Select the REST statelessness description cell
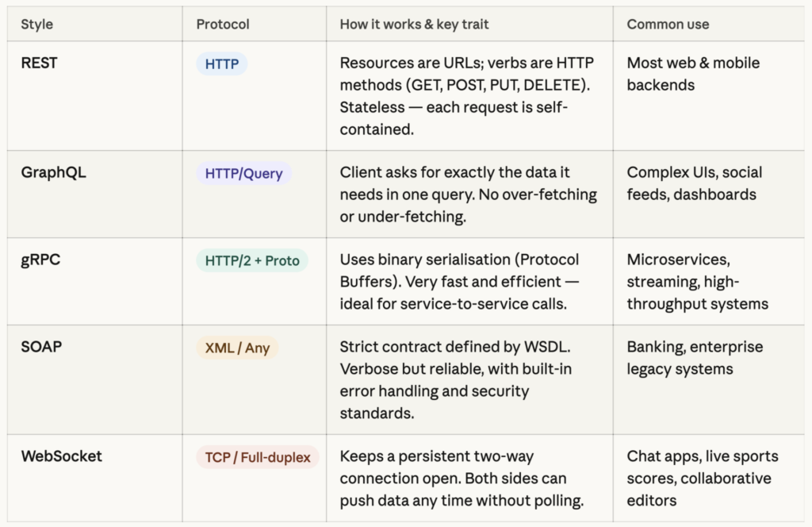The height and width of the screenshot is (527, 812). click(x=469, y=96)
